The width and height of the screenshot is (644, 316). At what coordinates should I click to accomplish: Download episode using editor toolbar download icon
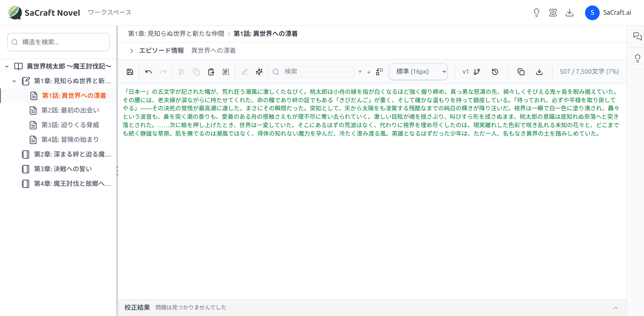(539, 72)
